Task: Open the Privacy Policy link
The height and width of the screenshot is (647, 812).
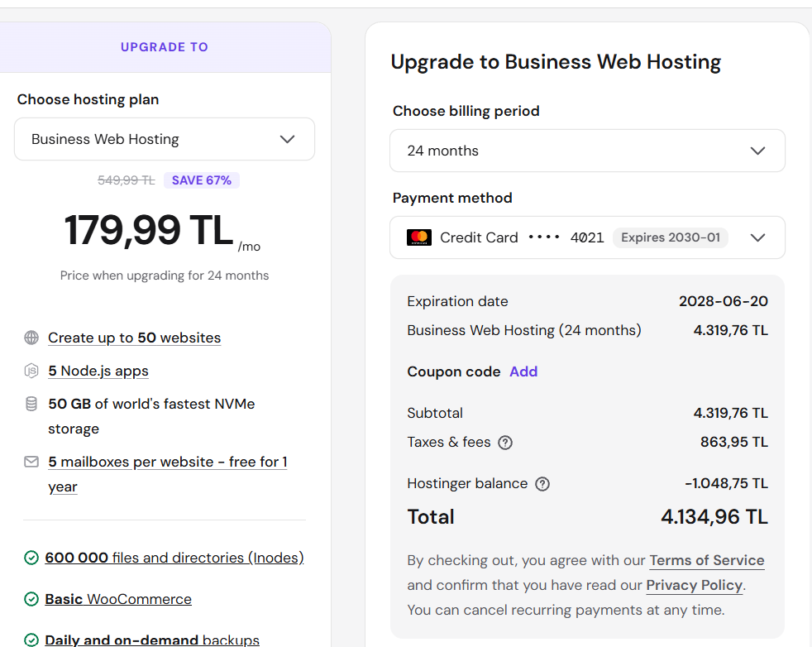Action: point(695,585)
